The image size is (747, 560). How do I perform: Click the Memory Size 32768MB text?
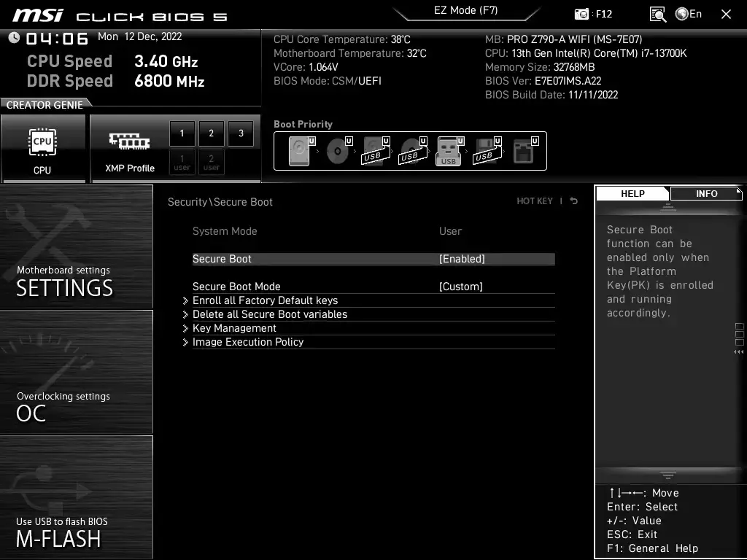click(x=540, y=67)
